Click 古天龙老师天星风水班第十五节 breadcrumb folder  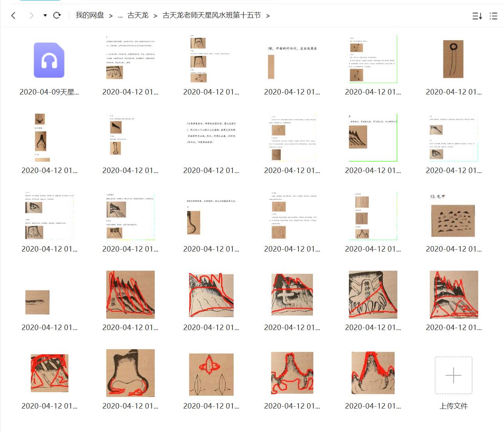pyautogui.click(x=211, y=15)
